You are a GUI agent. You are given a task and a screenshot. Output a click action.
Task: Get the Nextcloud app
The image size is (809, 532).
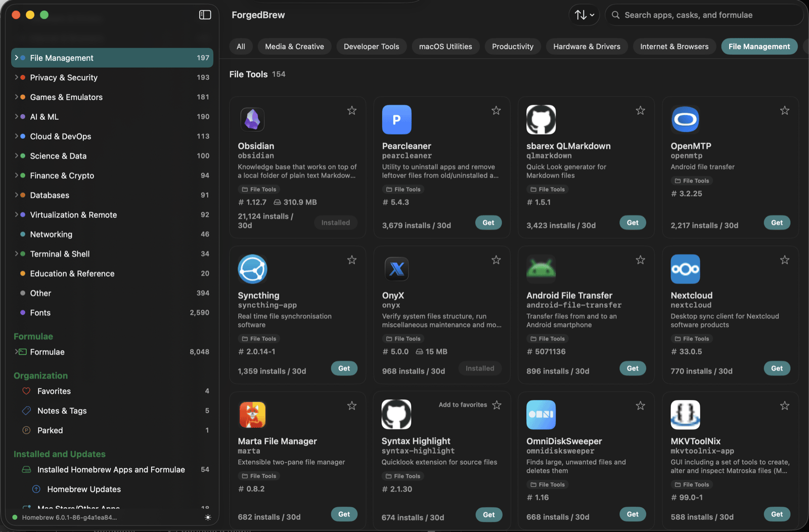tap(777, 369)
